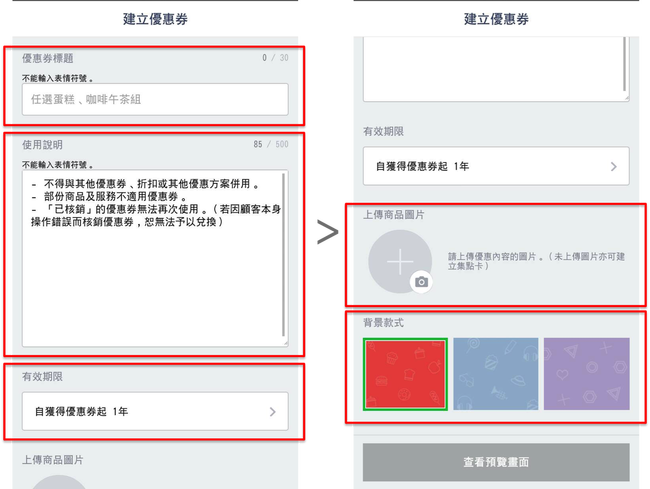Click the plus circle to upload product image
650x489 pixels.
click(x=400, y=262)
